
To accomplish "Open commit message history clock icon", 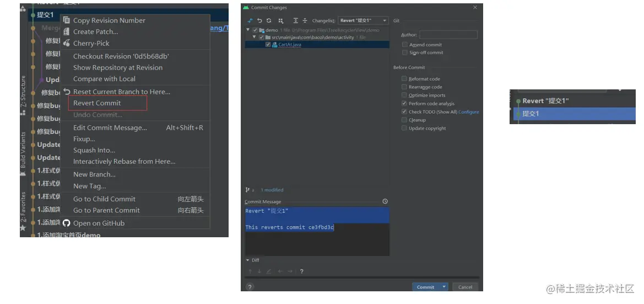I will pos(385,201).
